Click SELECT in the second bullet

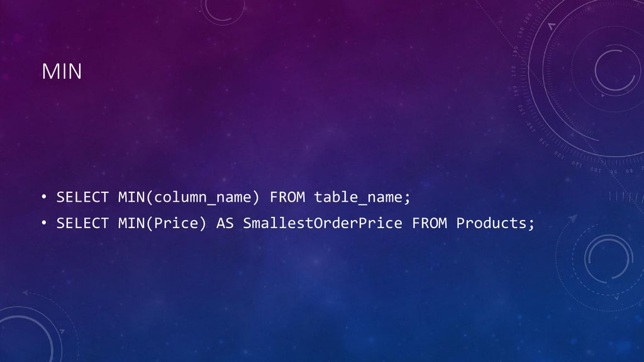[x=82, y=223]
